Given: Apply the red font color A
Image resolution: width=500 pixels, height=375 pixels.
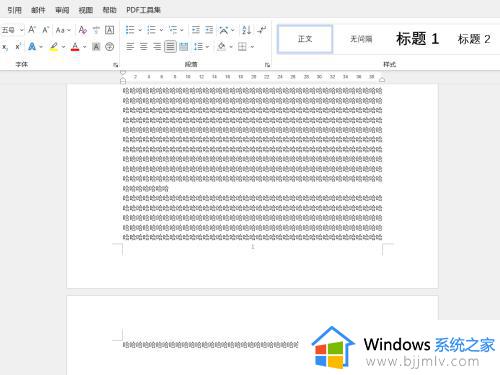Looking at the screenshot, I should [x=75, y=47].
